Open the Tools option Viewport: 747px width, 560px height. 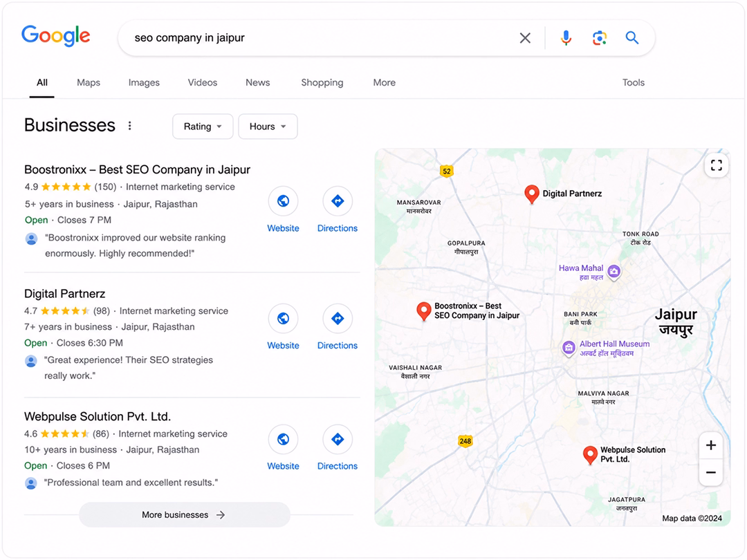633,82
